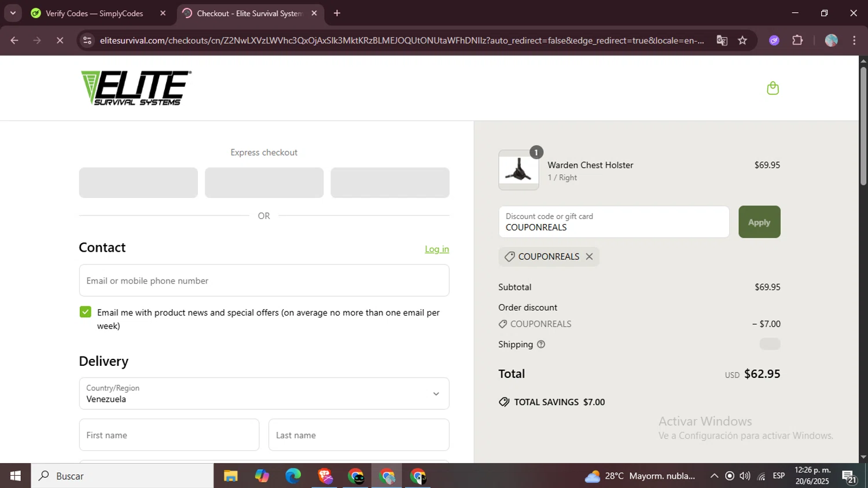
Task: Click the purple extension icon in toolbar
Action: pos(774,41)
